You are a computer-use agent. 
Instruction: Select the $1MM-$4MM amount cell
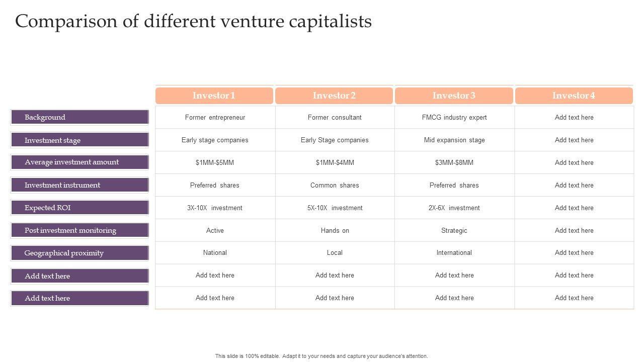point(335,163)
